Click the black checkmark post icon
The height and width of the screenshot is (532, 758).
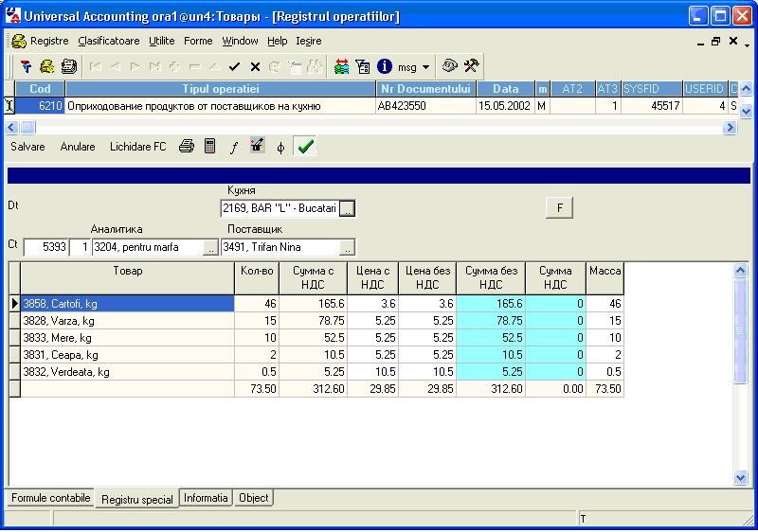(234, 67)
